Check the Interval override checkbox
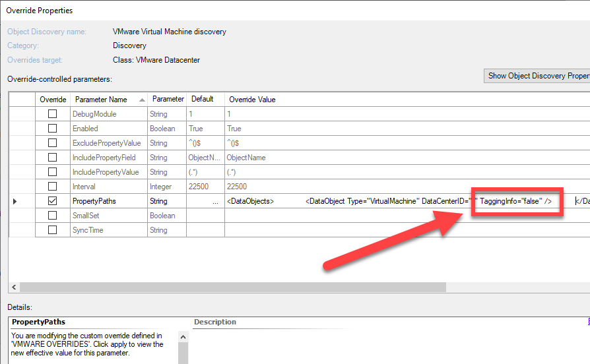Image resolution: width=590 pixels, height=364 pixels. coord(52,187)
